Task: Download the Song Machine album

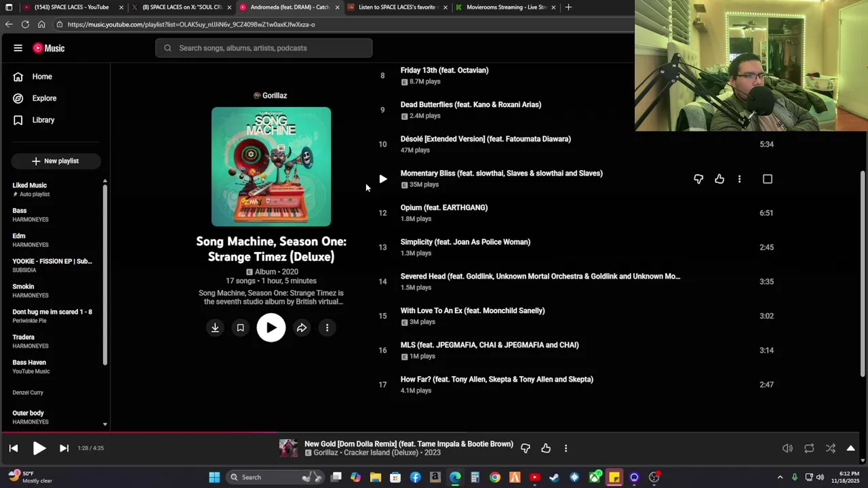Action: pos(215,328)
